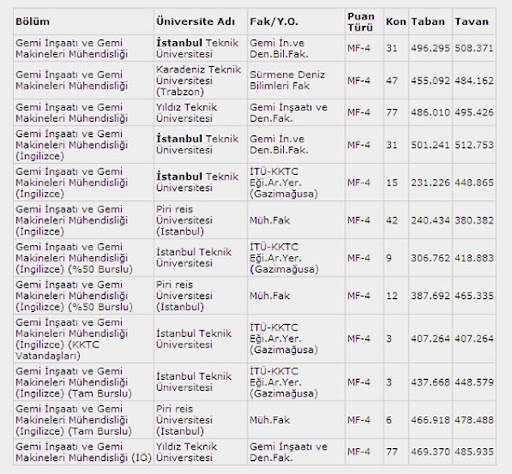The width and height of the screenshot is (512, 474).
Task: Click İTÜ-KKTC Eği.Ar.Yer. in the 306.762 row
Action: 284,258
